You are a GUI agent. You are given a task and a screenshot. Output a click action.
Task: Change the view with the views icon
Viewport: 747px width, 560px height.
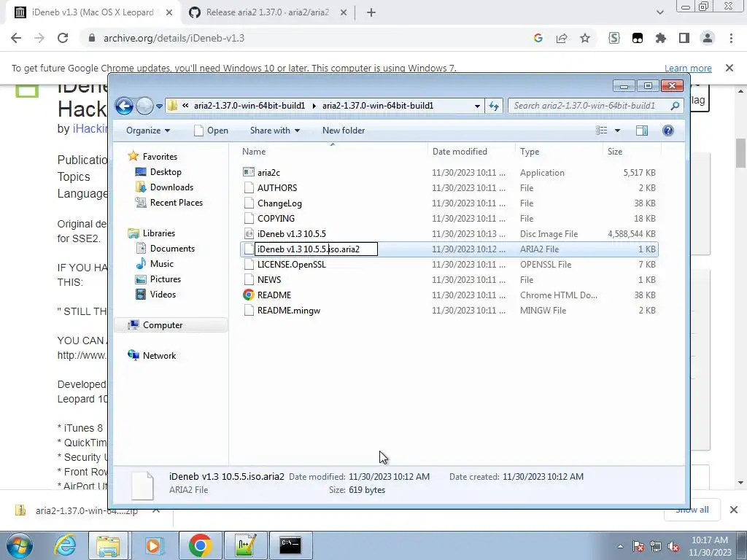pos(602,131)
